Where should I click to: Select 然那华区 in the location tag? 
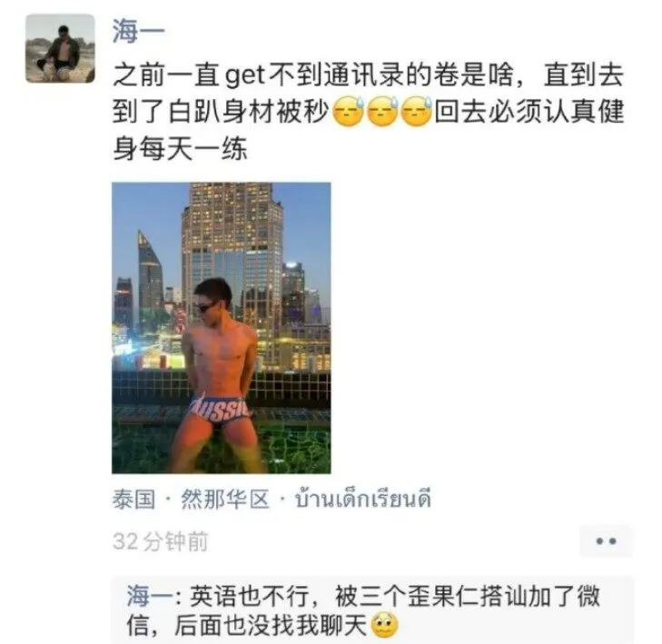[x=225, y=500]
